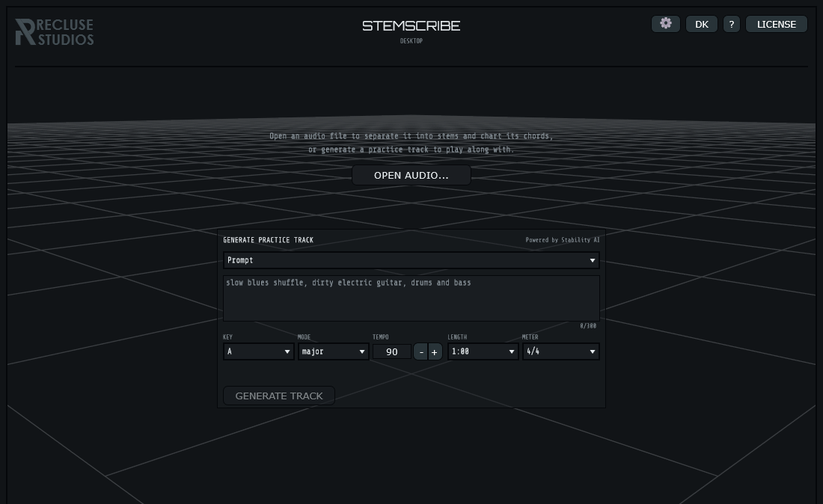Click the 'Powered by Stability AI' text
The width and height of the screenshot is (823, 504).
point(562,240)
